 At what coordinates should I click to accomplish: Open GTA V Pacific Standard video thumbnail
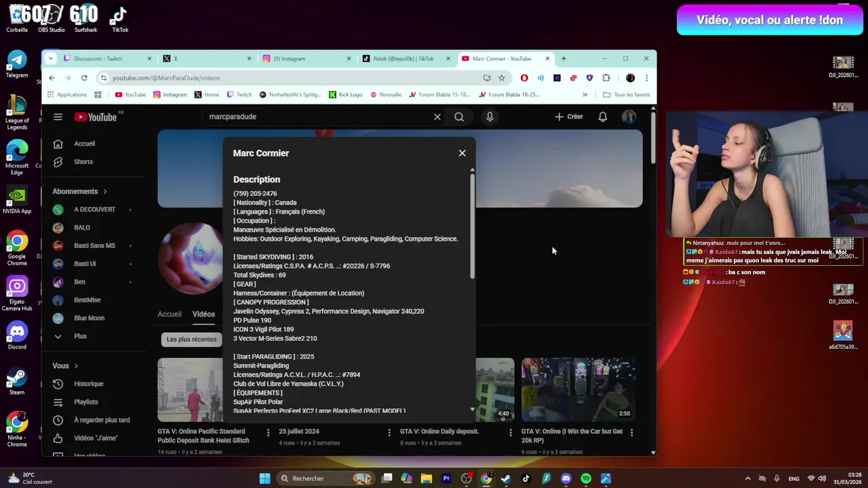(190, 390)
